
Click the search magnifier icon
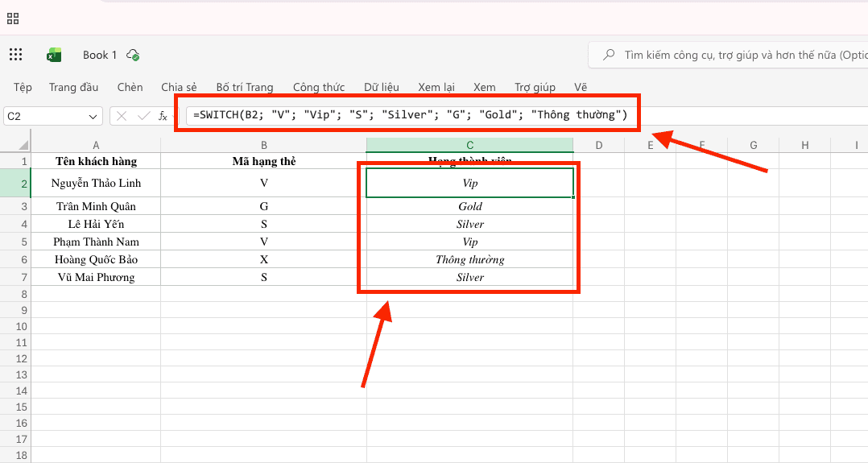click(609, 54)
